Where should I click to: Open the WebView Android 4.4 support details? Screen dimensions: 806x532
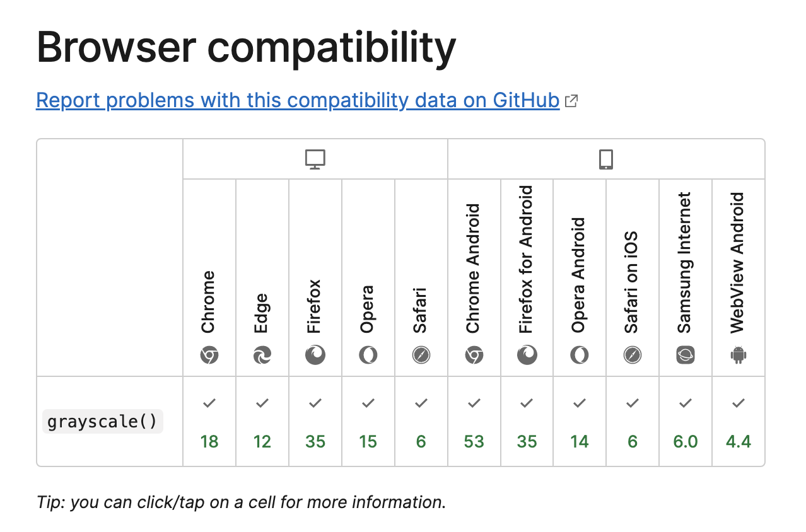(x=739, y=422)
